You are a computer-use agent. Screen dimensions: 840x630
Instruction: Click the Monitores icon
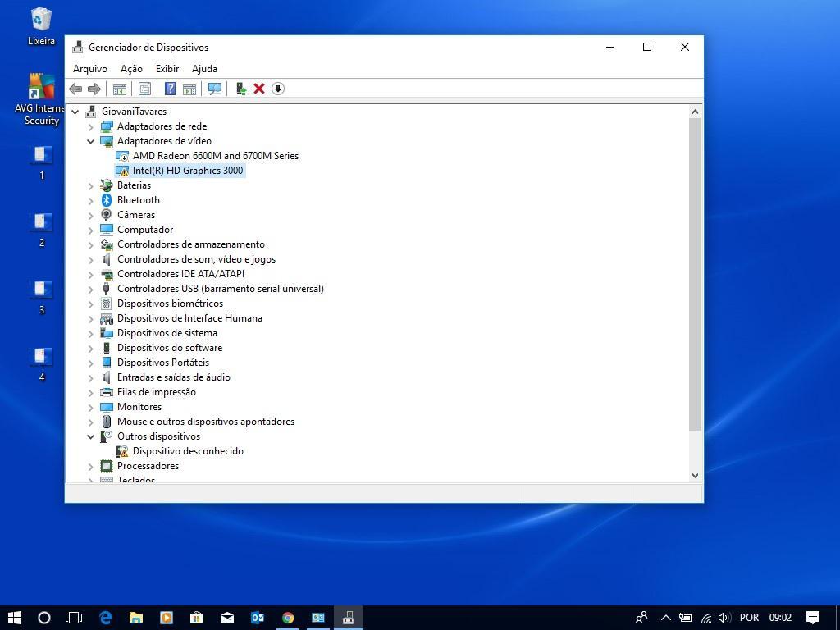107,407
